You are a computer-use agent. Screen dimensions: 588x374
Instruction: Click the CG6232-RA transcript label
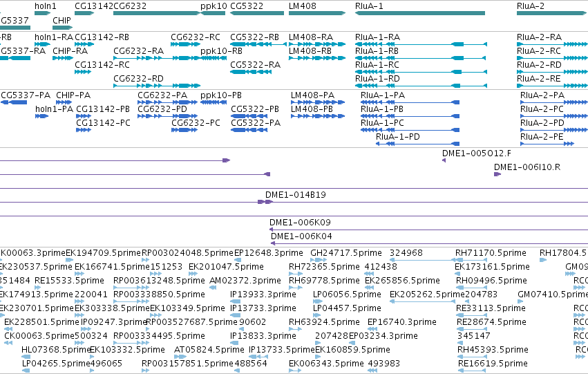point(138,51)
